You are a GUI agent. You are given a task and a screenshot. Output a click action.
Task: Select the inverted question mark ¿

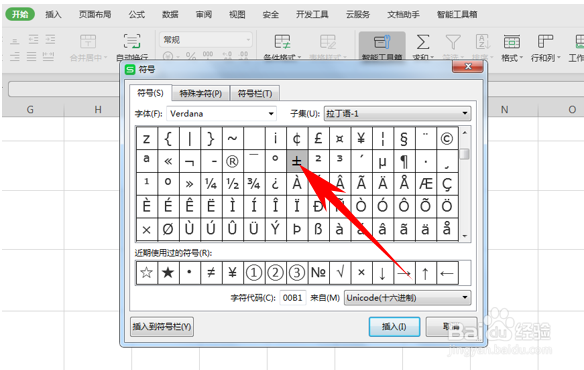275,184
